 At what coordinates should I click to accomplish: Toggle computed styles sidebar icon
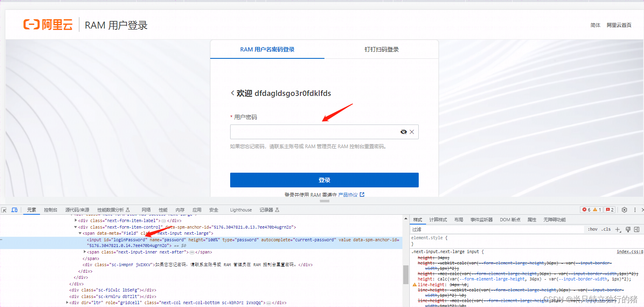click(x=637, y=229)
